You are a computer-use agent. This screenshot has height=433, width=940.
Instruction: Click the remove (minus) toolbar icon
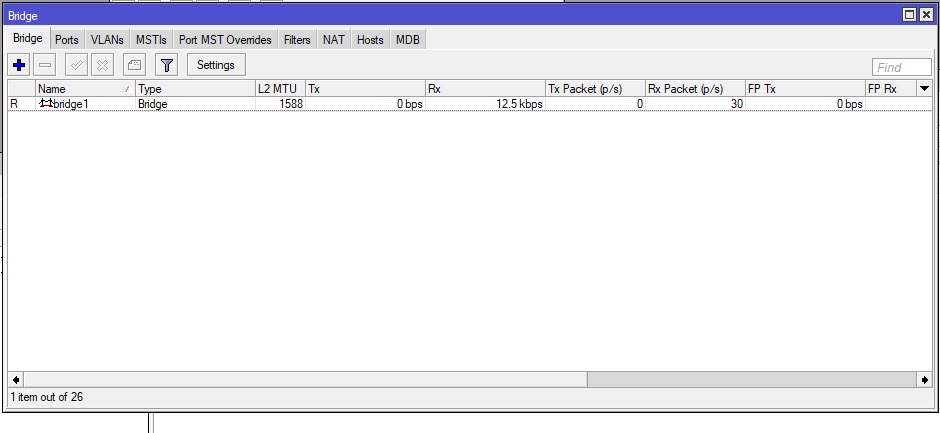[x=44, y=65]
